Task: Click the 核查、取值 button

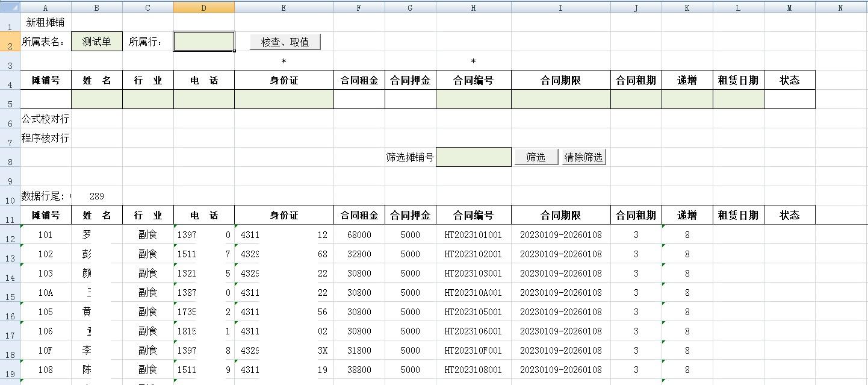Action: click(x=285, y=42)
